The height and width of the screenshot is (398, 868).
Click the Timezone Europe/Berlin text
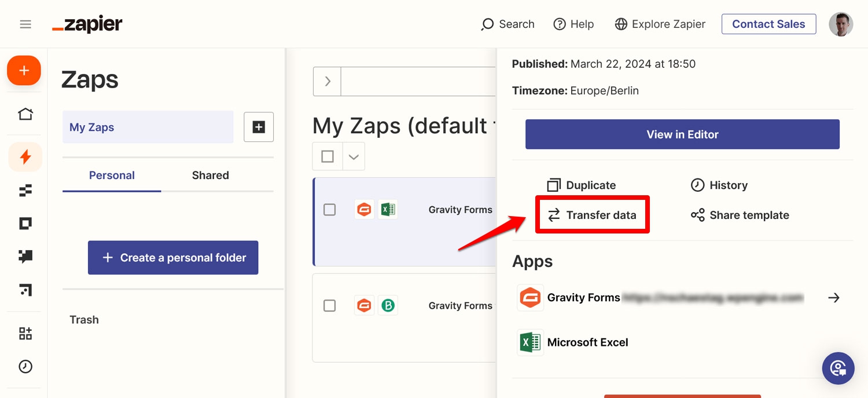(575, 91)
